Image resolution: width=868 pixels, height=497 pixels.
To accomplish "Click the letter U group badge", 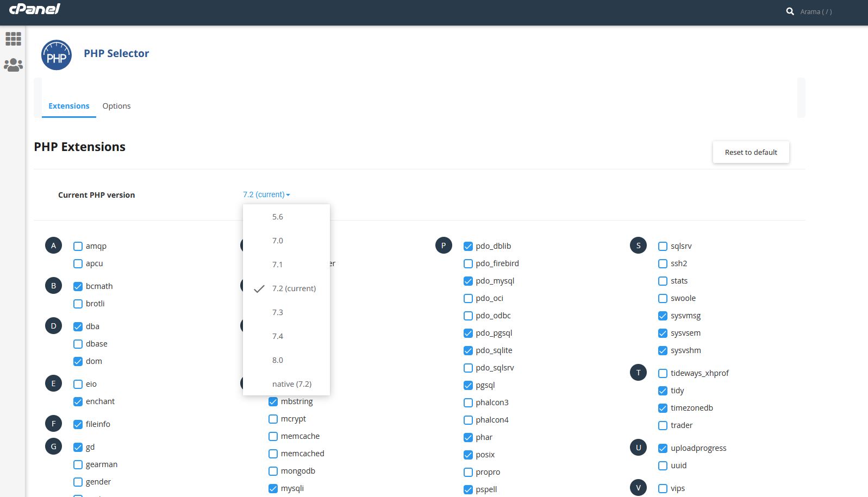I will pyautogui.click(x=638, y=448).
